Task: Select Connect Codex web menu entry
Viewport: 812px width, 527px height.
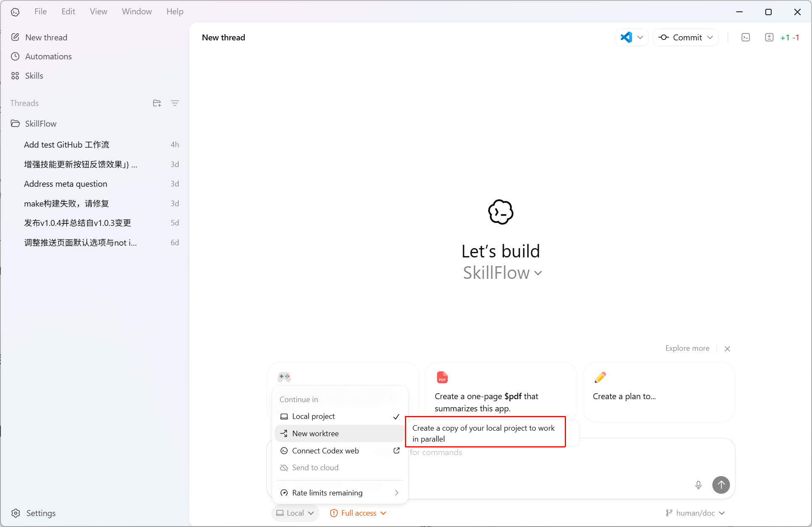Action: [325, 451]
